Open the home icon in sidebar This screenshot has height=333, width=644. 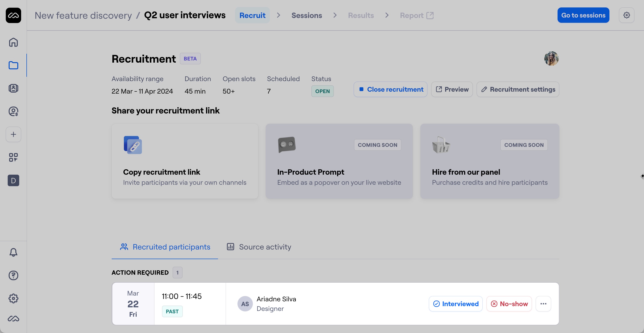tap(13, 42)
